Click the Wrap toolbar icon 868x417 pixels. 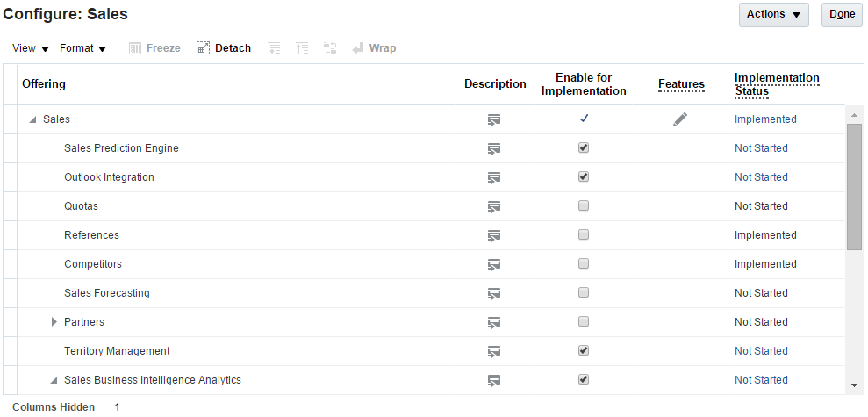pyautogui.click(x=359, y=48)
